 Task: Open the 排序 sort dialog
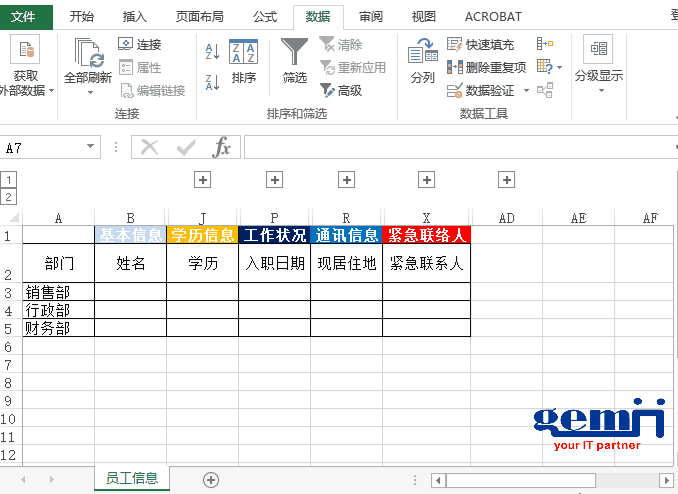point(243,61)
